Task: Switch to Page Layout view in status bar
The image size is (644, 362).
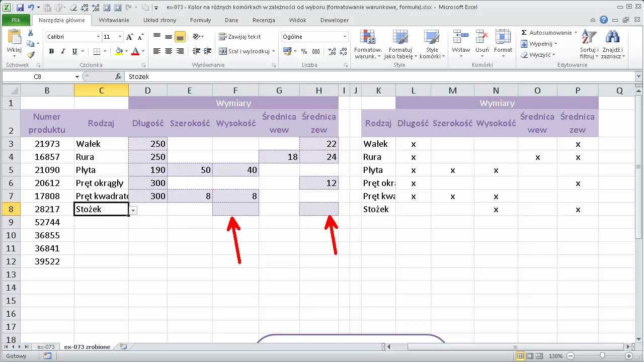Action: 531,356
